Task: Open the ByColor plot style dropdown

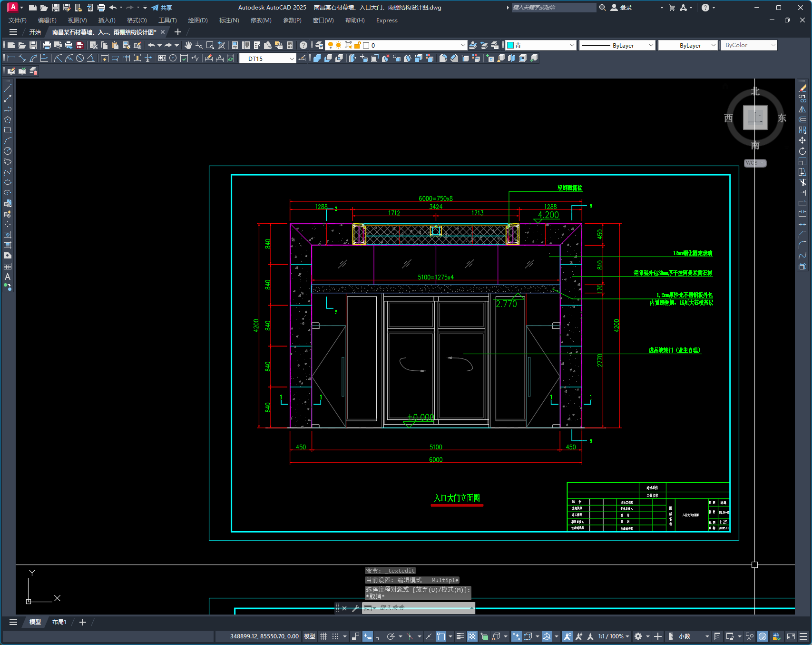Action: [749, 45]
